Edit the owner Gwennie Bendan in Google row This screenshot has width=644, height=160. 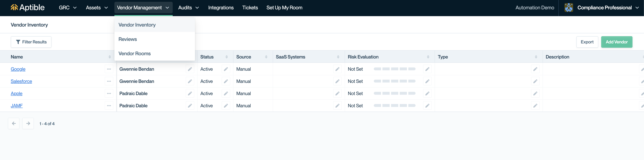[x=190, y=69]
